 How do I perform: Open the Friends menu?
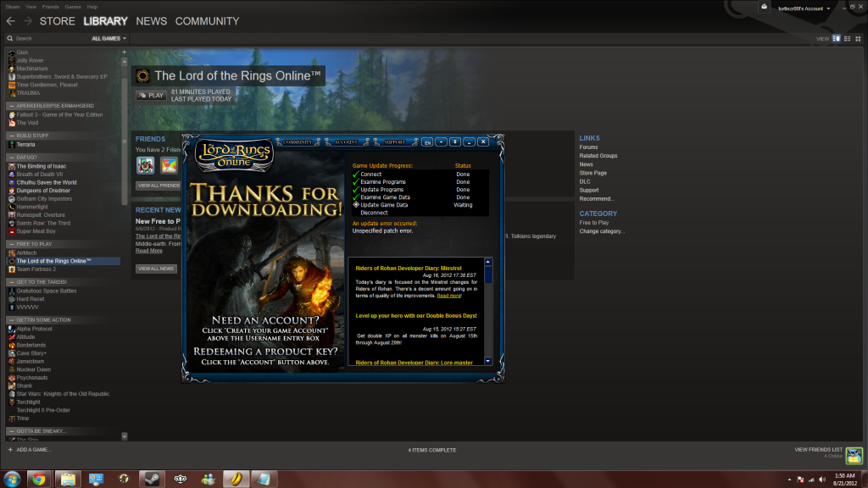click(50, 7)
